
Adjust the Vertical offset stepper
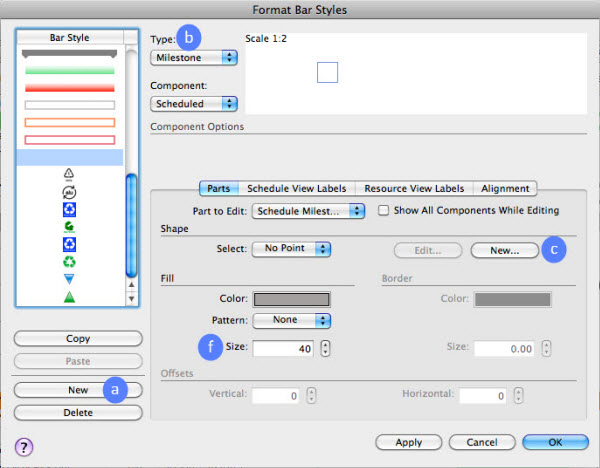point(310,396)
